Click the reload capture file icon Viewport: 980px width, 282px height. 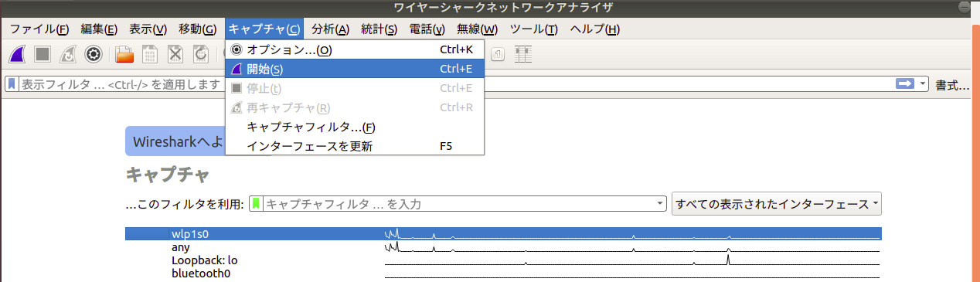point(201,54)
